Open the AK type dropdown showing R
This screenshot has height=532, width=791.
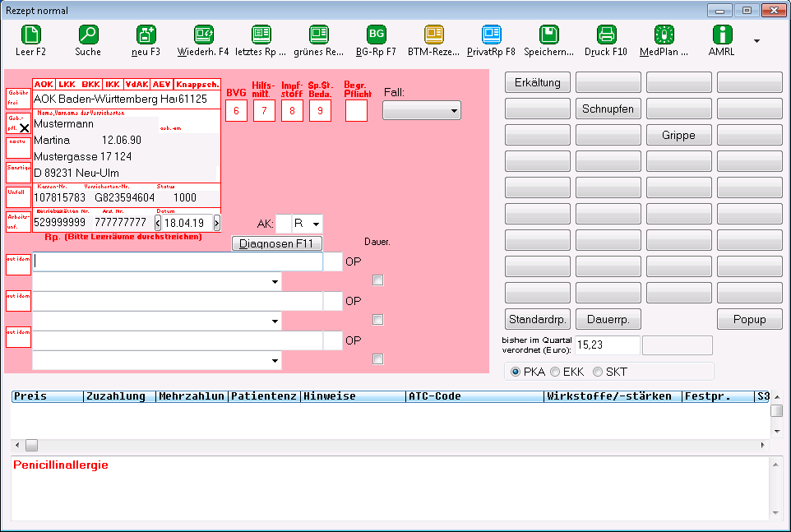(x=307, y=224)
